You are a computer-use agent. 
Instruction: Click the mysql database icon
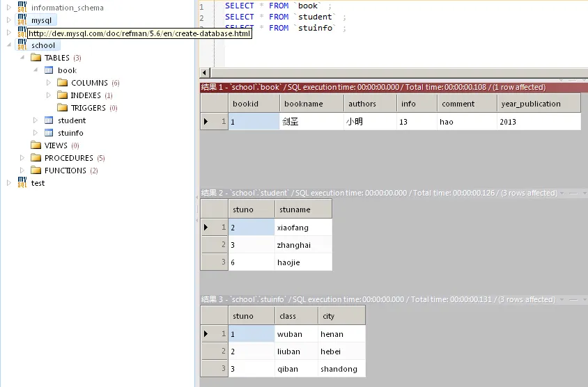point(22,20)
